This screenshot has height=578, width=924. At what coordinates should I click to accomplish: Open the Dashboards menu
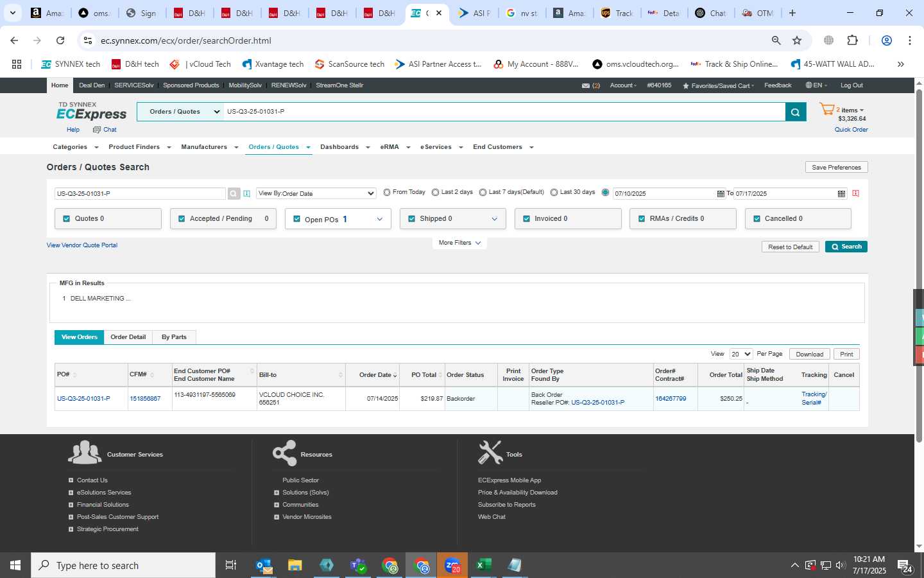345,147
